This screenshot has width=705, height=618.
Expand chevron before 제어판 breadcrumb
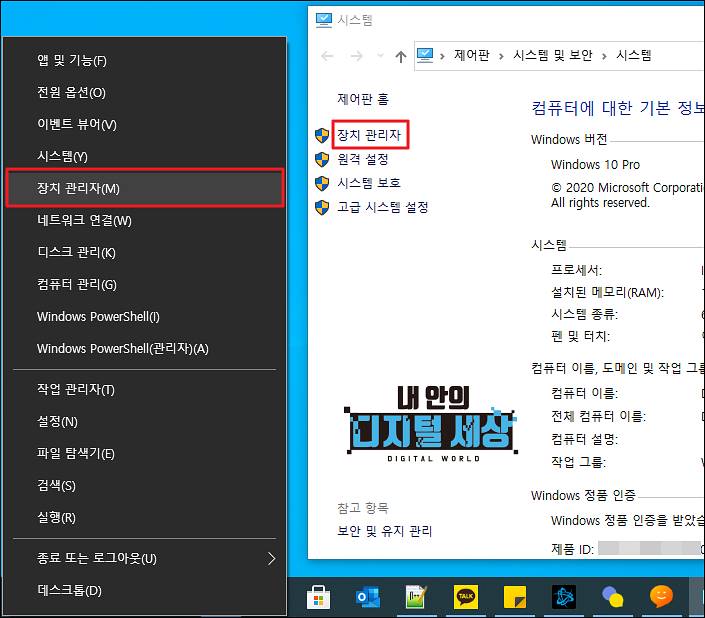442,56
